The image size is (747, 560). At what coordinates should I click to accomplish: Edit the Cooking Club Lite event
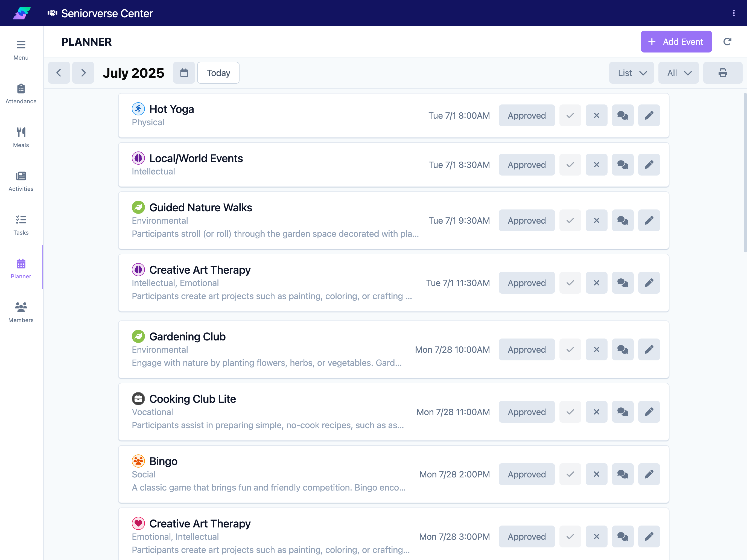[x=649, y=412]
